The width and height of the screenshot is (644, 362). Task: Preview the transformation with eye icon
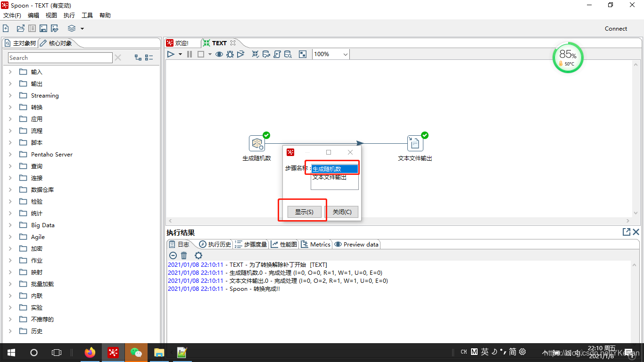219,54
